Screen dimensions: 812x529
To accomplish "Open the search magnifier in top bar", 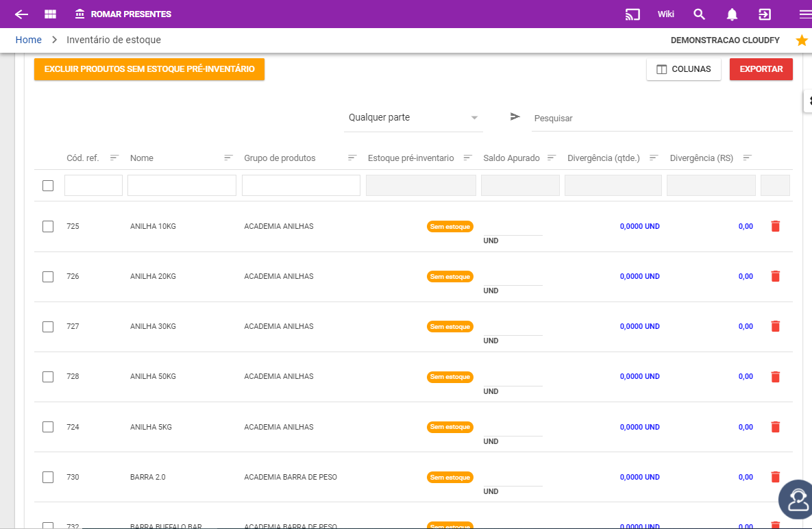I will (x=699, y=14).
